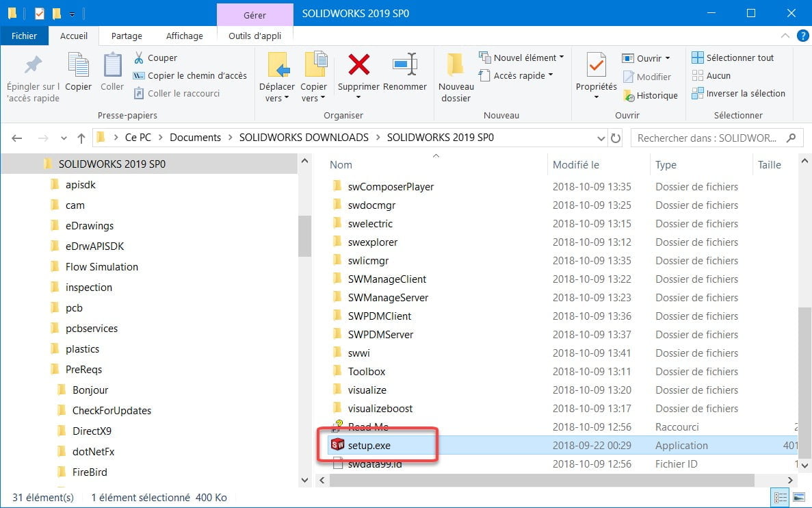The width and height of the screenshot is (812, 508).
Task: Click the Renommer icon
Action: pyautogui.click(x=405, y=65)
